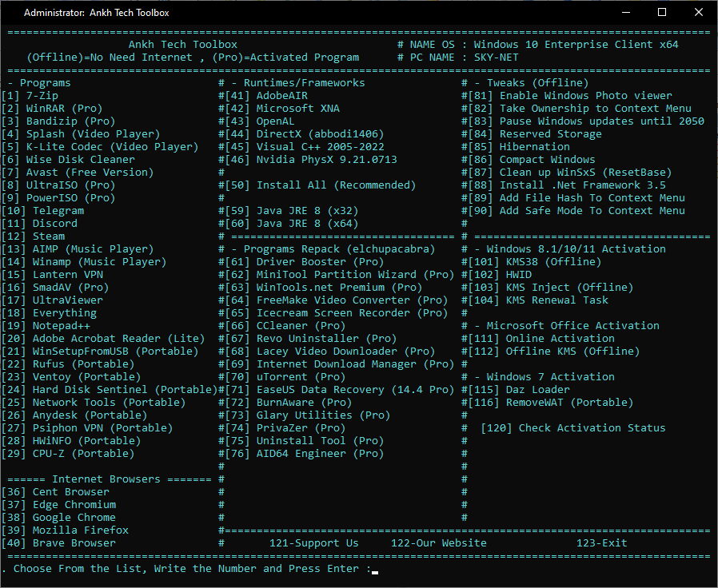Select '[20] Adobe Acrobat Reader (Lite)'
This screenshot has height=588, width=718.
click(103, 339)
